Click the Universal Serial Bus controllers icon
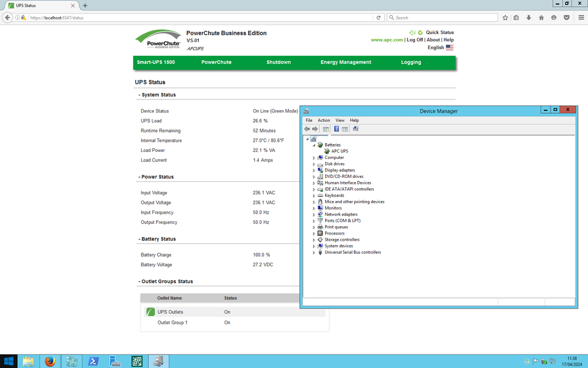Image resolution: width=588 pixels, height=368 pixels. coord(320,253)
